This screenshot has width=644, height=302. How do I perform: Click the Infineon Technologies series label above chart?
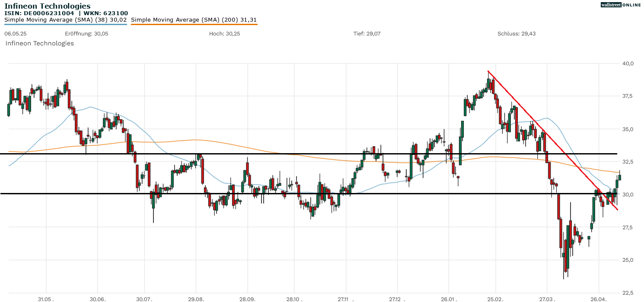pos(39,43)
